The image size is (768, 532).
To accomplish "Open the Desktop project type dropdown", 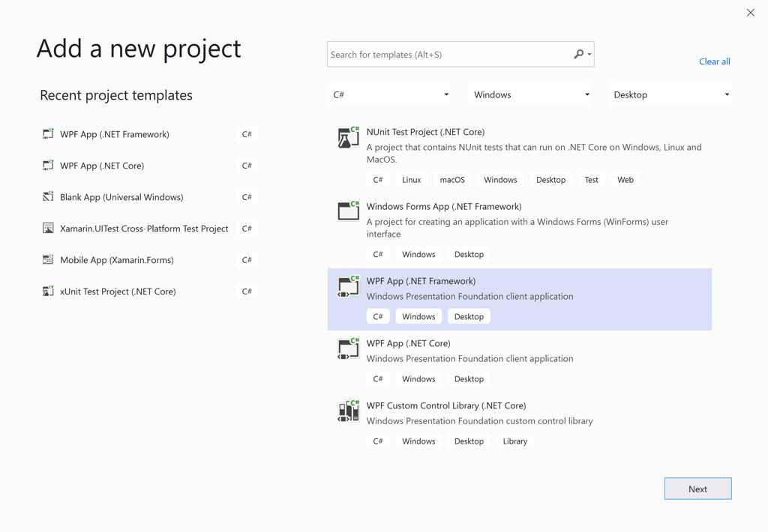I will click(670, 94).
